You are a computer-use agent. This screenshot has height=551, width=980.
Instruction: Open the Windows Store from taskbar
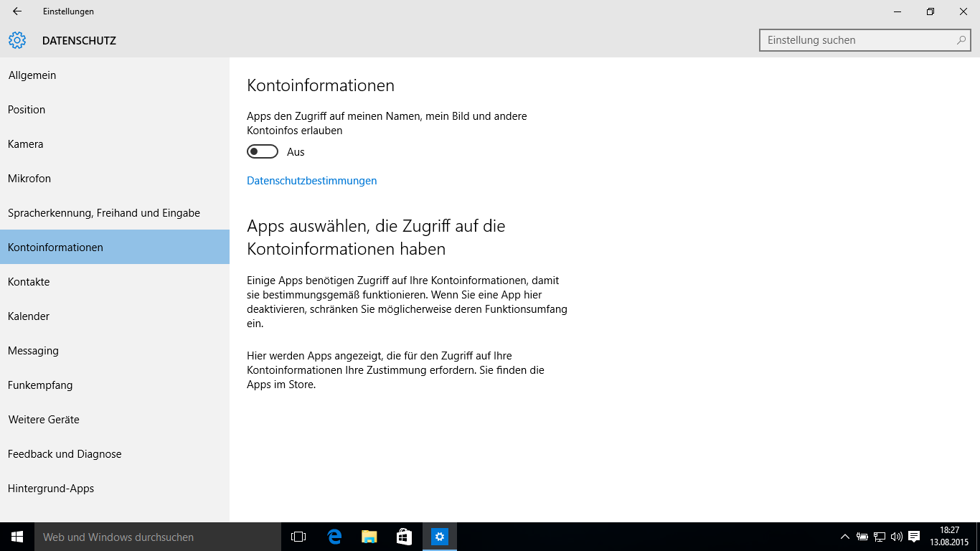click(404, 537)
